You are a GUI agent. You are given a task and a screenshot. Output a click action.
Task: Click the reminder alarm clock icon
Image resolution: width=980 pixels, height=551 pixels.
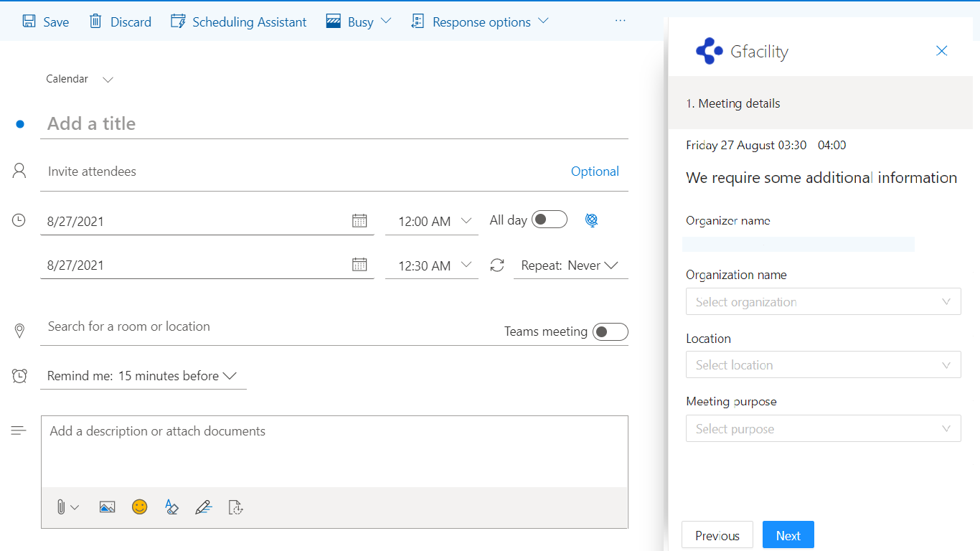pos(19,376)
